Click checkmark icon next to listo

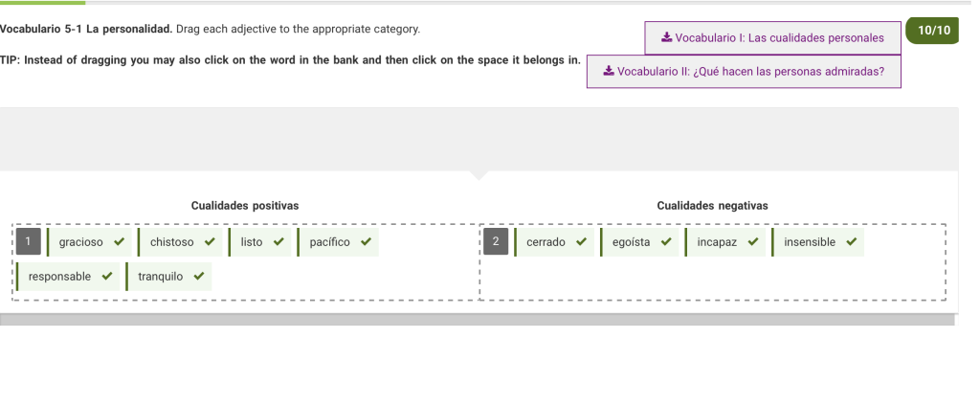pyautogui.click(x=278, y=242)
